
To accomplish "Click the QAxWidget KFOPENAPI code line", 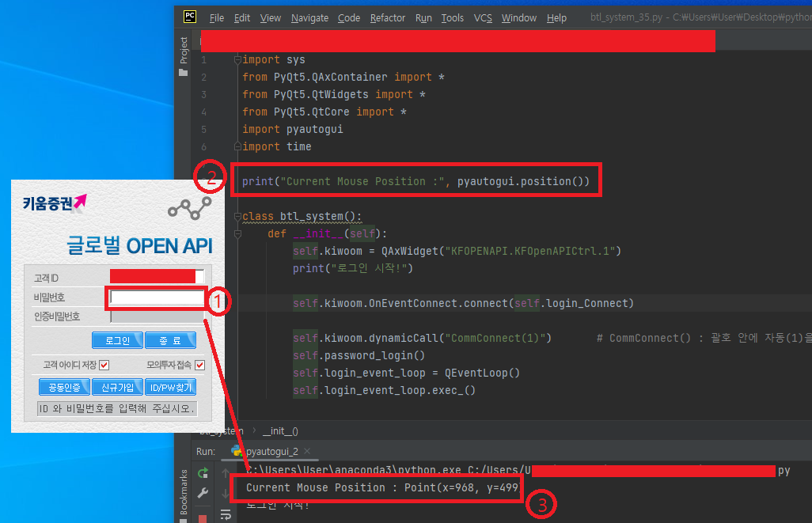I will (x=457, y=251).
